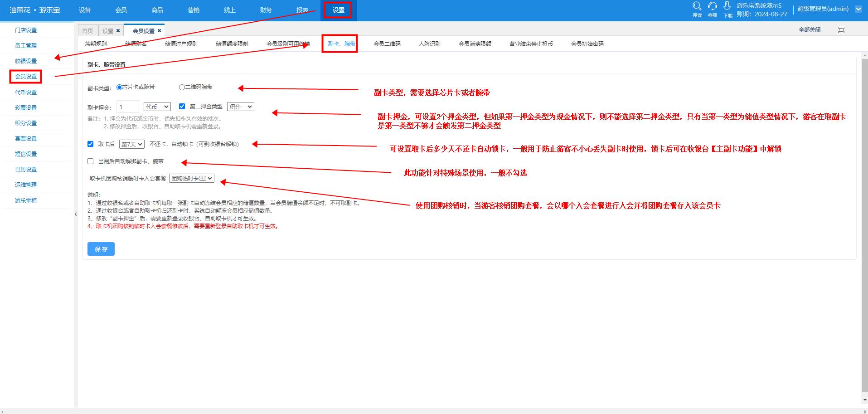868x414 pixels.
Task: Open the 设备 top menu
Action: pyautogui.click(x=85, y=10)
